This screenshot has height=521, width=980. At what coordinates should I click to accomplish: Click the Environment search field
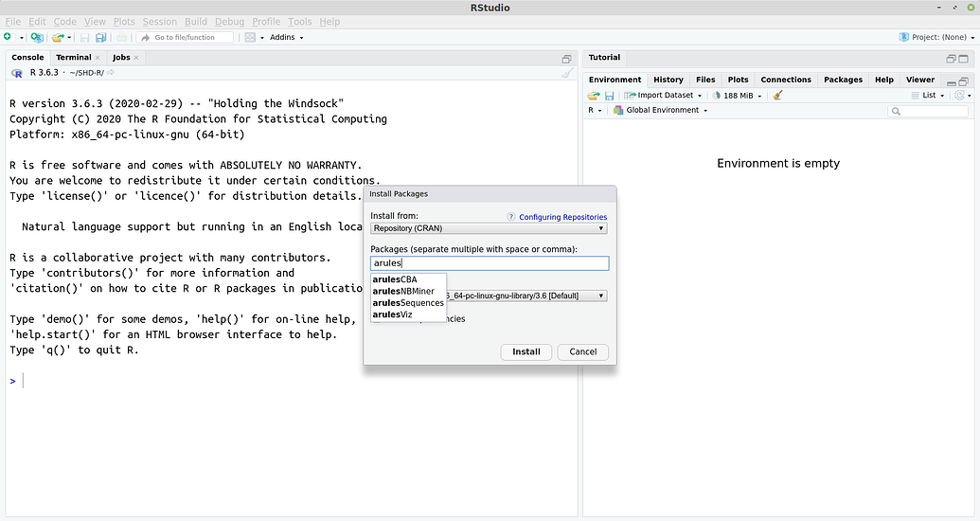tap(928, 111)
